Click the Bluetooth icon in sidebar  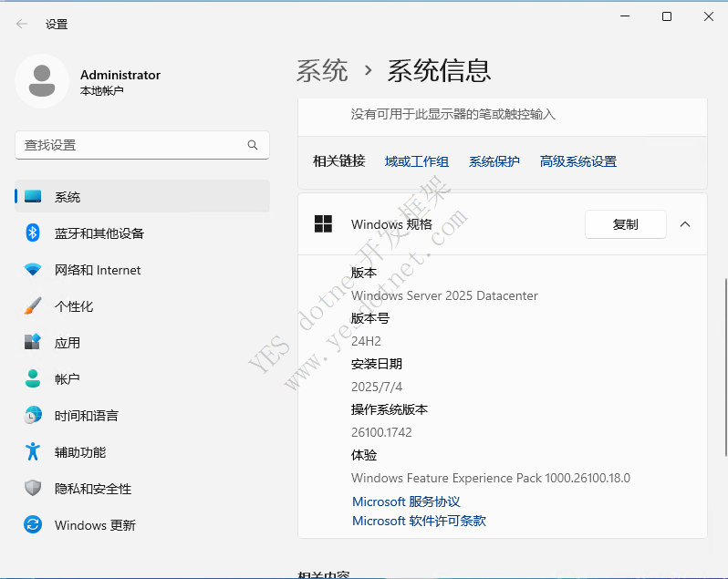33,233
